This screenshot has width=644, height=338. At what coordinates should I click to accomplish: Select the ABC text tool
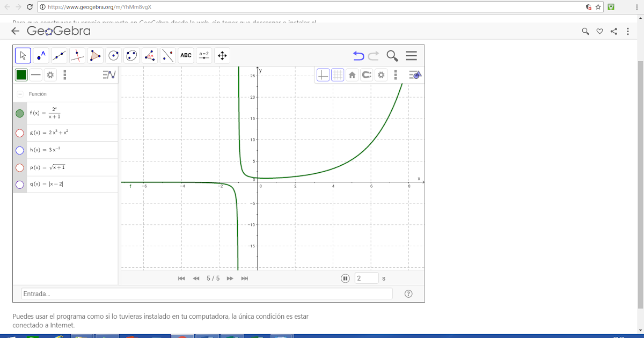[x=186, y=55]
